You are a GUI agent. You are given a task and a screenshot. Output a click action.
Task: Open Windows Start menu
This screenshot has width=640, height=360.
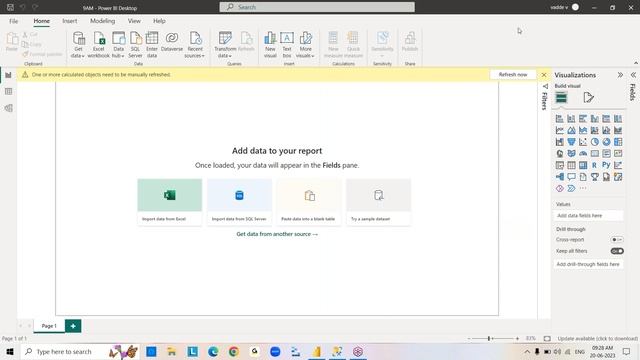pyautogui.click(x=10, y=351)
